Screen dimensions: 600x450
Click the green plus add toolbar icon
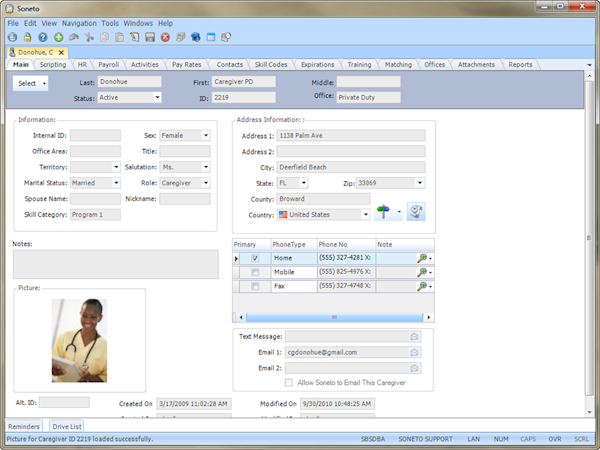point(59,37)
